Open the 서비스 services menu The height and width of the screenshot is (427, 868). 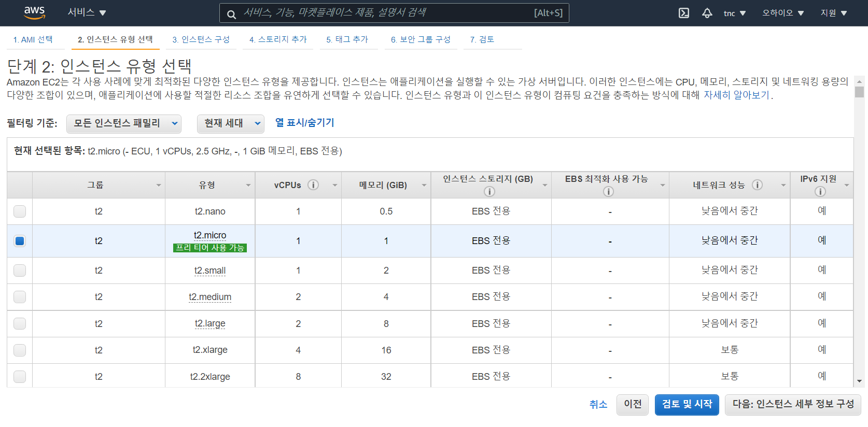pyautogui.click(x=87, y=12)
